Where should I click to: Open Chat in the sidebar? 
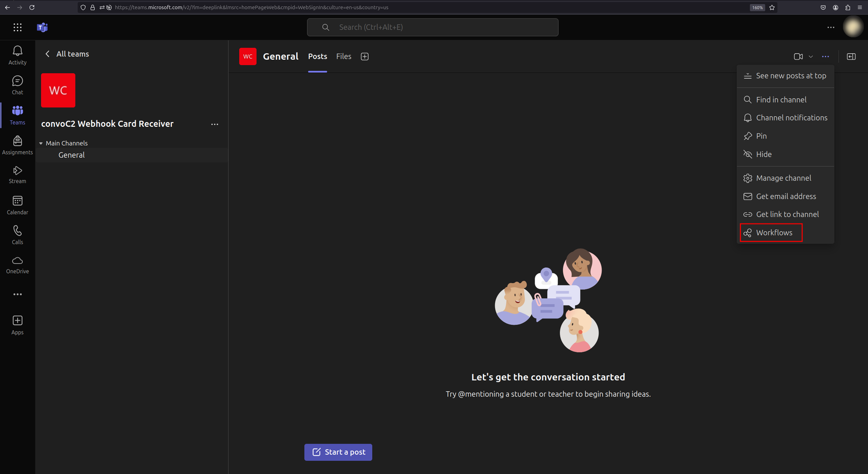click(x=17, y=85)
